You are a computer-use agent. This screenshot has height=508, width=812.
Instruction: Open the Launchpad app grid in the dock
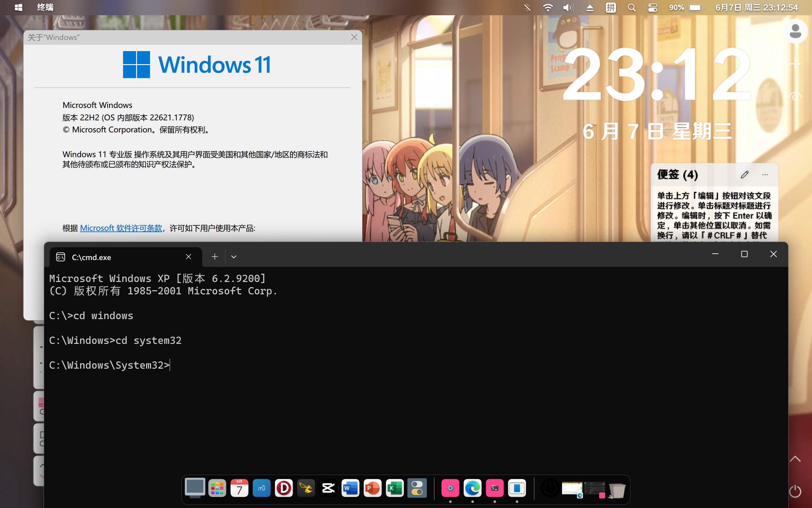(x=217, y=488)
